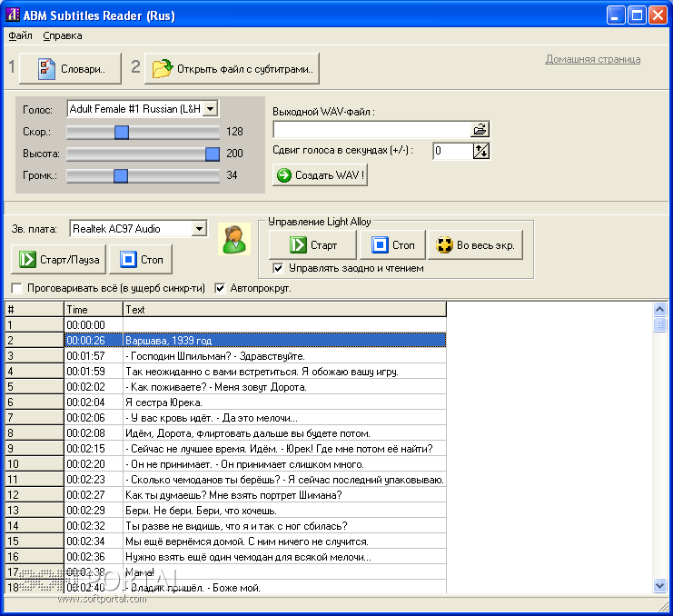Click time cell 00:02:15
This screenshot has height=616, width=673.
pos(94,449)
